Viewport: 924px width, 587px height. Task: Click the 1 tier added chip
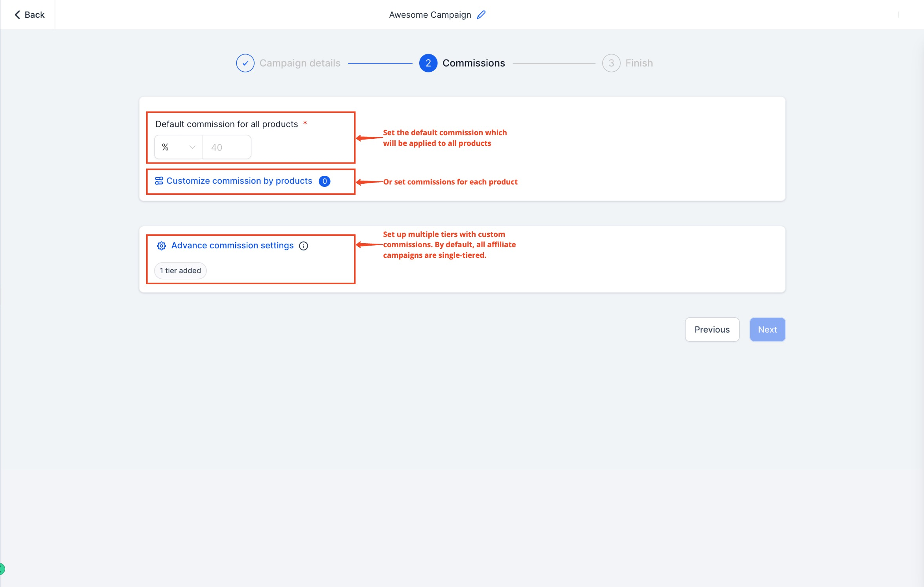click(180, 271)
